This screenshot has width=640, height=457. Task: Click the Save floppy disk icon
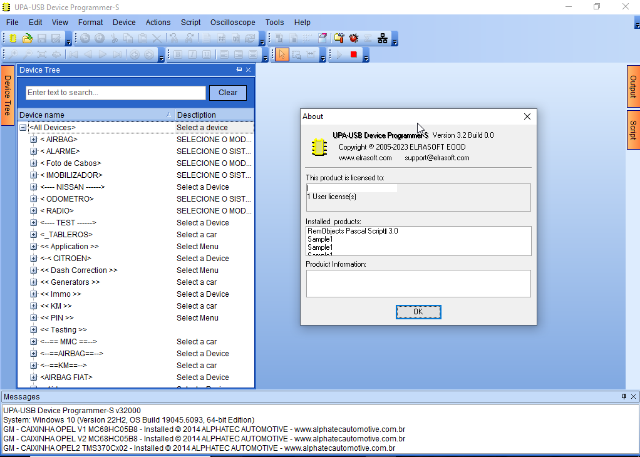[x=42, y=38]
